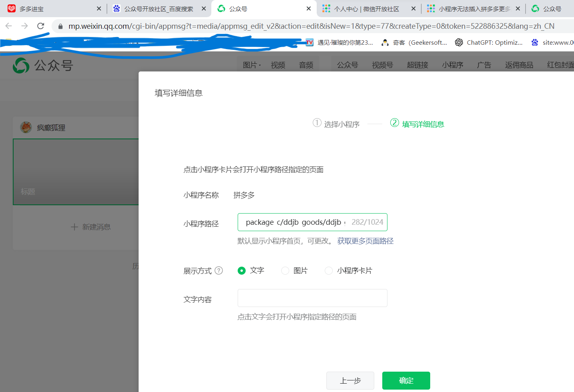Click the 上一步 button
The height and width of the screenshot is (392, 574).
(350, 381)
